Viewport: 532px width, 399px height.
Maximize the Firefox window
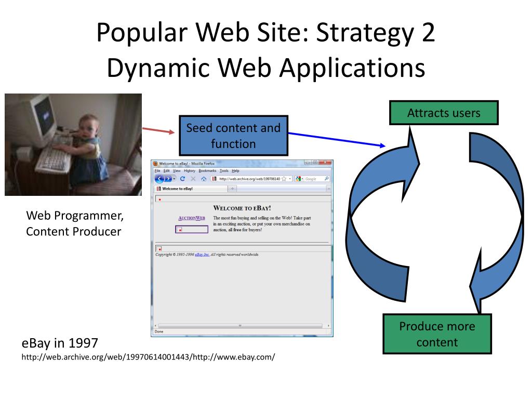pyautogui.click(x=315, y=163)
